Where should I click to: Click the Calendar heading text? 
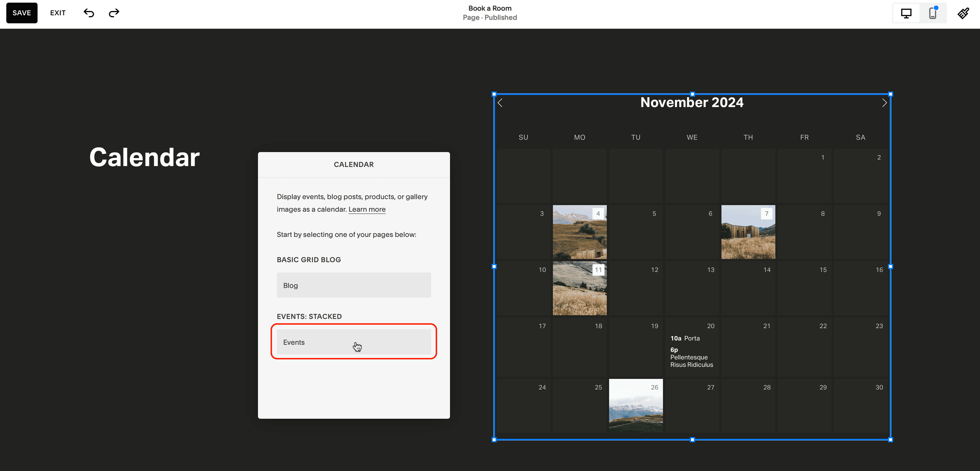[x=144, y=157]
